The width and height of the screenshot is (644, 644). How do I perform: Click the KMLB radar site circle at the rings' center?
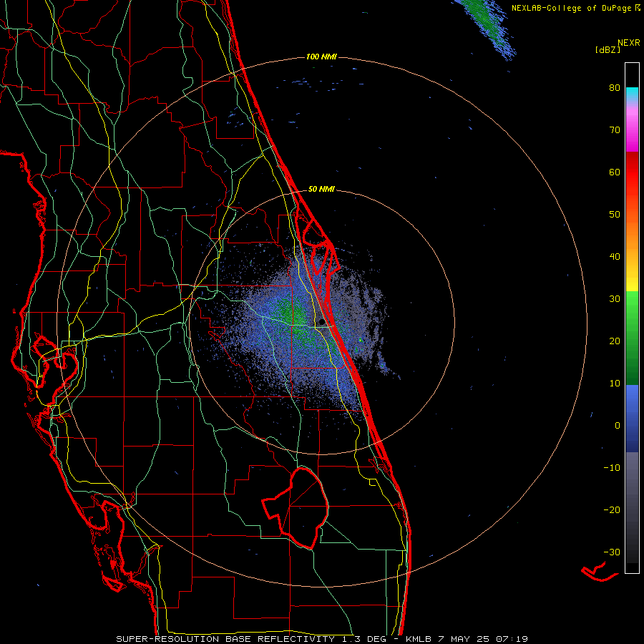(x=322, y=322)
